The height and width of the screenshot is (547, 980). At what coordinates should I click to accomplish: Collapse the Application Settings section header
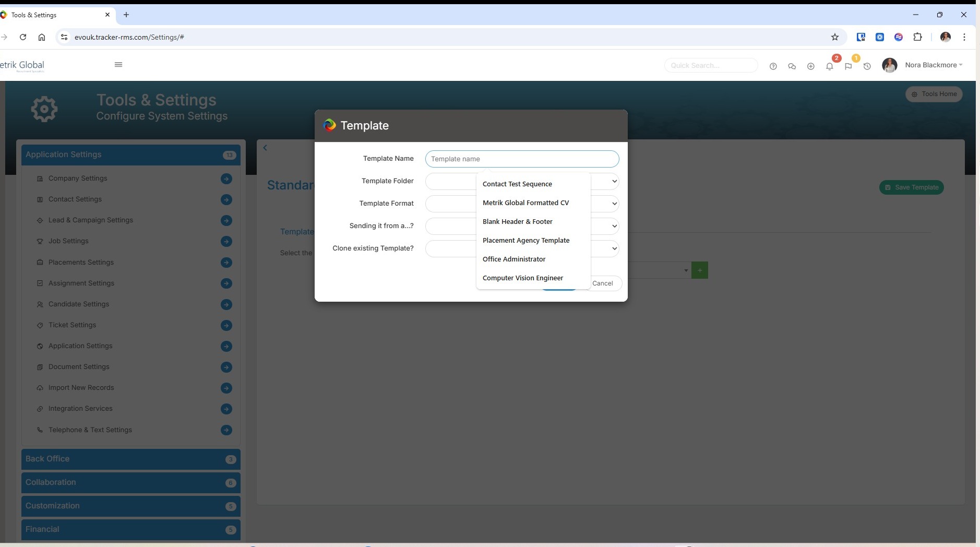131,155
